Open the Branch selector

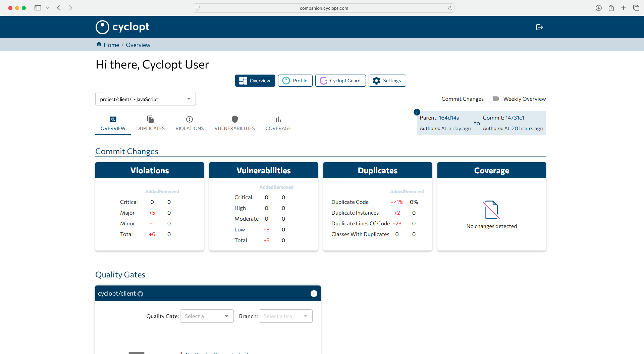(285, 316)
